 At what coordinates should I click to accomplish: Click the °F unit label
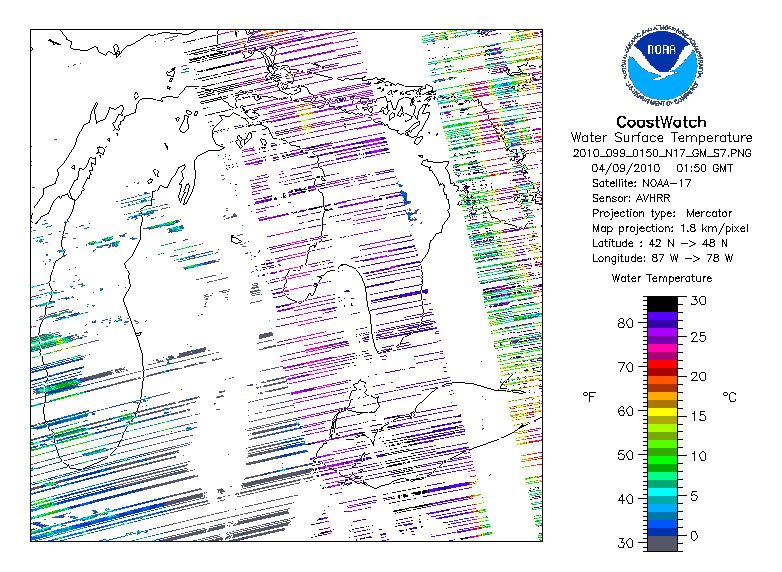[589, 397]
